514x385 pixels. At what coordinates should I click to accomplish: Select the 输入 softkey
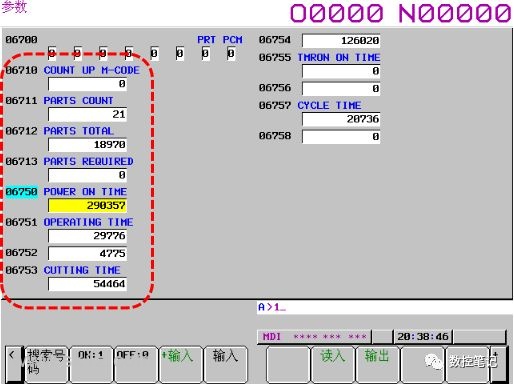pos(226,364)
